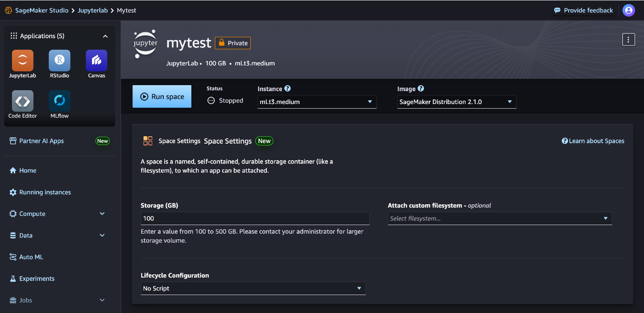Image resolution: width=644 pixels, height=313 pixels.
Task: Click the New badge beside Space Settings
Action: click(x=264, y=141)
